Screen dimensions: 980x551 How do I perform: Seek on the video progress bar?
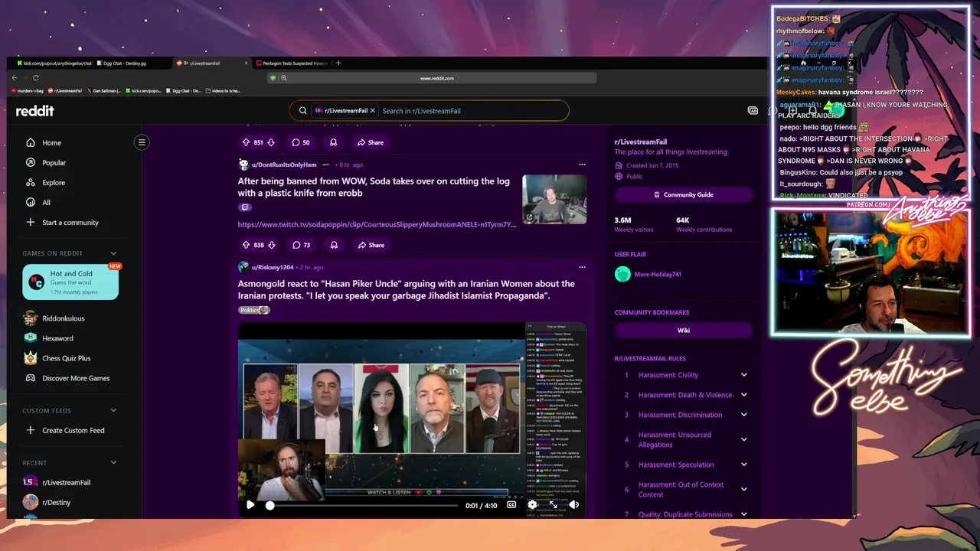tap(363, 505)
